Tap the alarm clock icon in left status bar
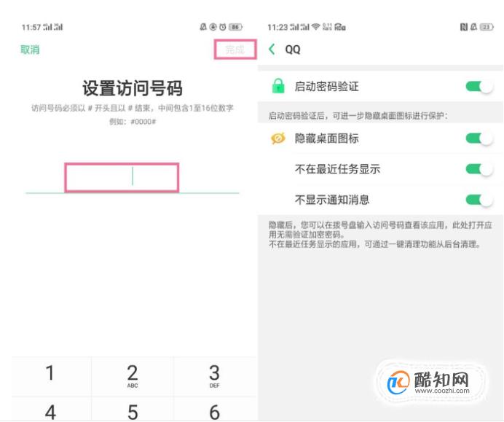 222,27
